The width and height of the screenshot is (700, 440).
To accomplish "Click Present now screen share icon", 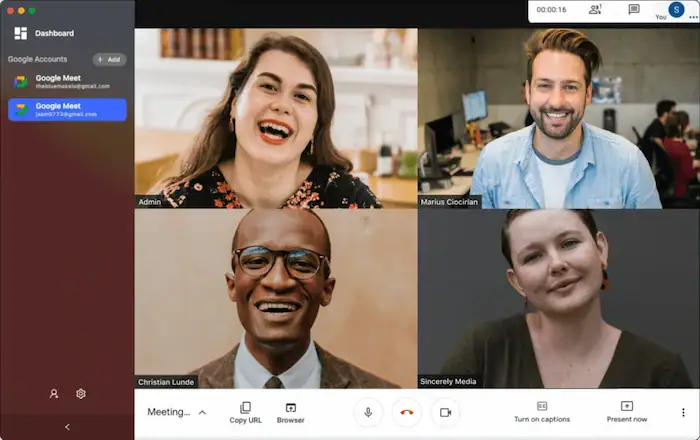I will pyautogui.click(x=626, y=406).
